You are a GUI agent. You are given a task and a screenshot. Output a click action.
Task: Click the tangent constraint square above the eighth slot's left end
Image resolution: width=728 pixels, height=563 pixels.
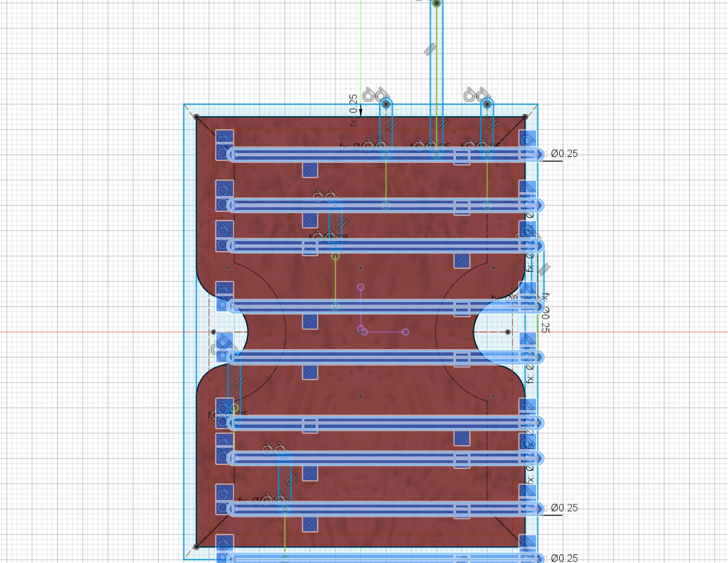[225, 492]
